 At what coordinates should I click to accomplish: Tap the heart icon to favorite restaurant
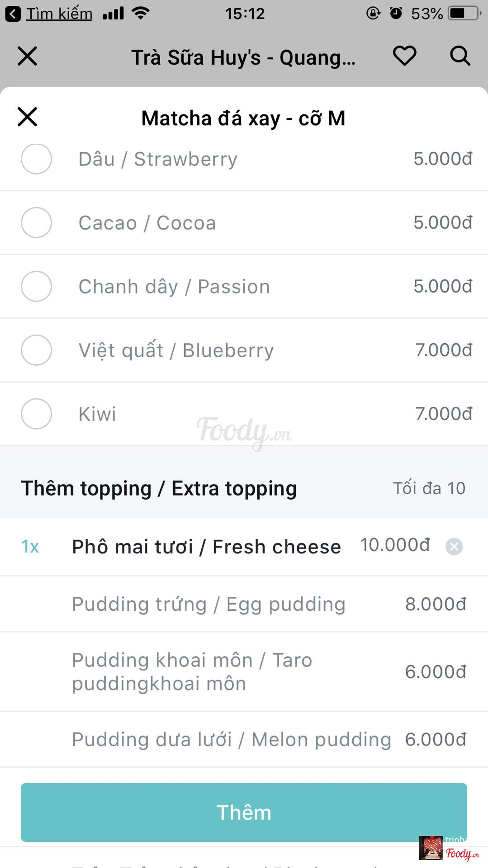click(x=404, y=56)
